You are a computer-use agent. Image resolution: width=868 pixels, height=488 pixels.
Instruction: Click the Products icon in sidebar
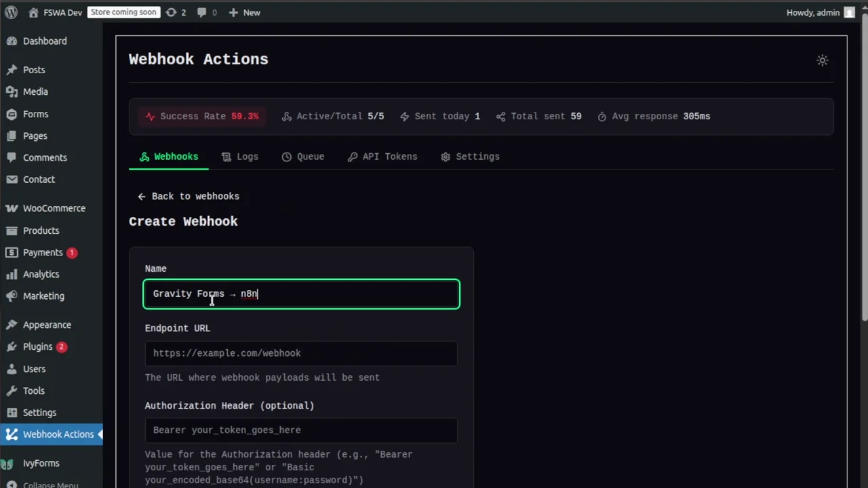coord(12,230)
